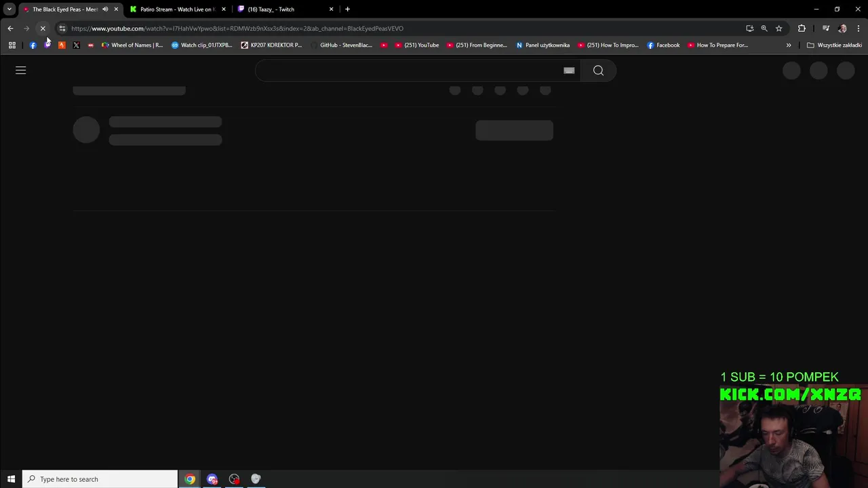The height and width of the screenshot is (488, 868).
Task: Open a new browser tab
Action: coord(347,9)
